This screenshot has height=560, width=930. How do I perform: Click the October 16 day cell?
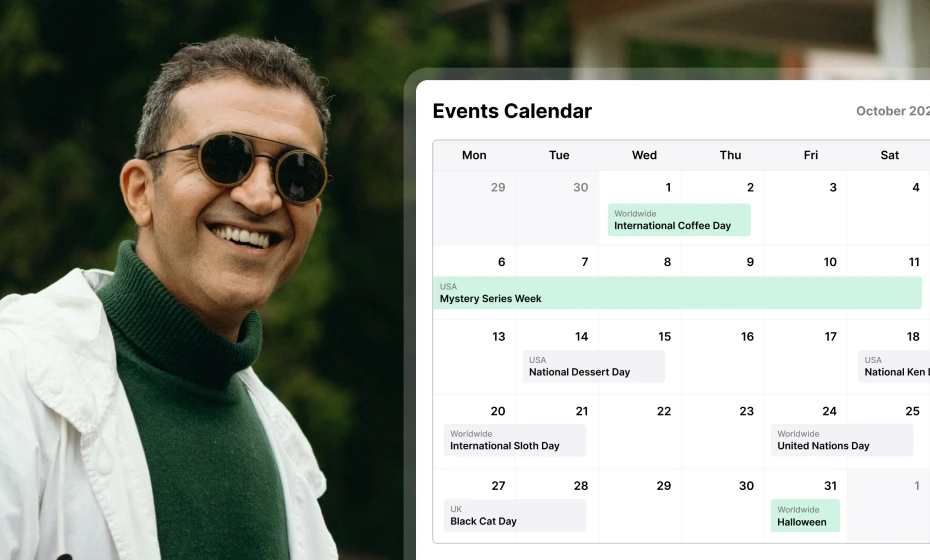point(723,357)
